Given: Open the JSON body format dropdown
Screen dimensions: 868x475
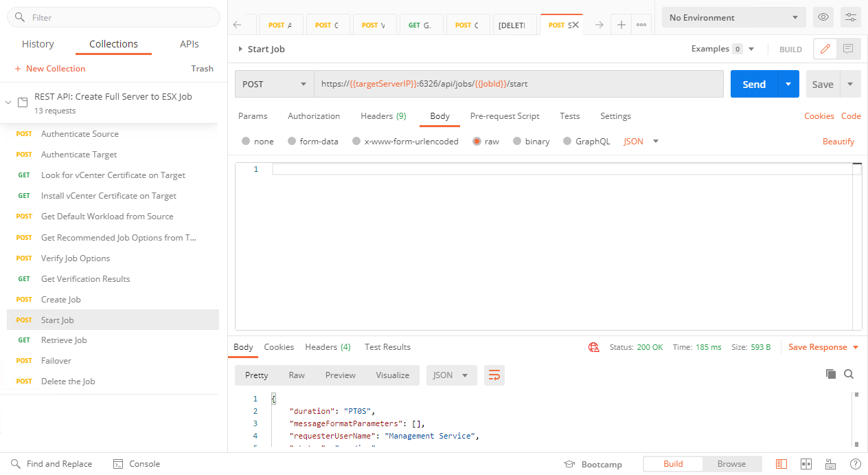Looking at the screenshot, I should 641,142.
